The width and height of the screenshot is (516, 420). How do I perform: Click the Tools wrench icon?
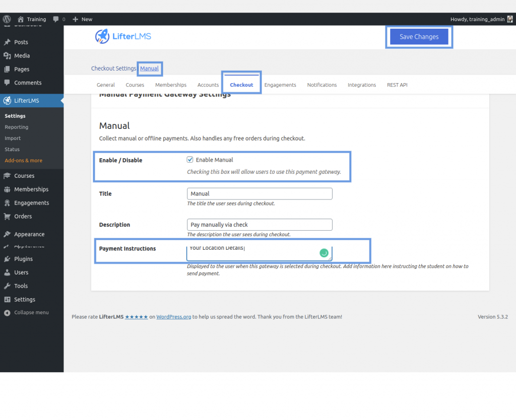point(7,286)
